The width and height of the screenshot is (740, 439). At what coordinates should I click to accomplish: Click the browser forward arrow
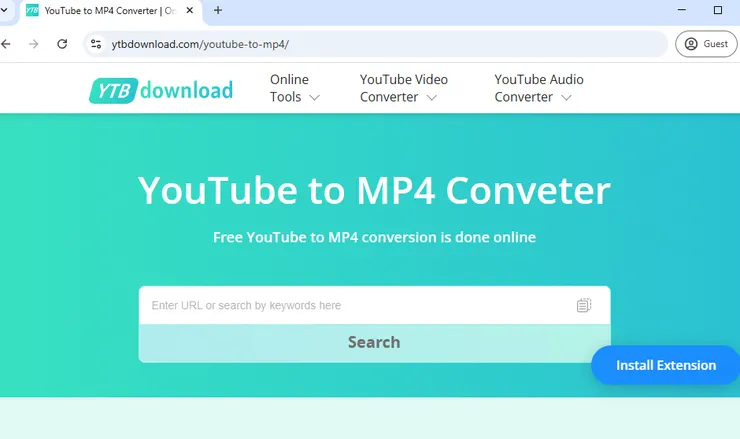[x=34, y=44]
